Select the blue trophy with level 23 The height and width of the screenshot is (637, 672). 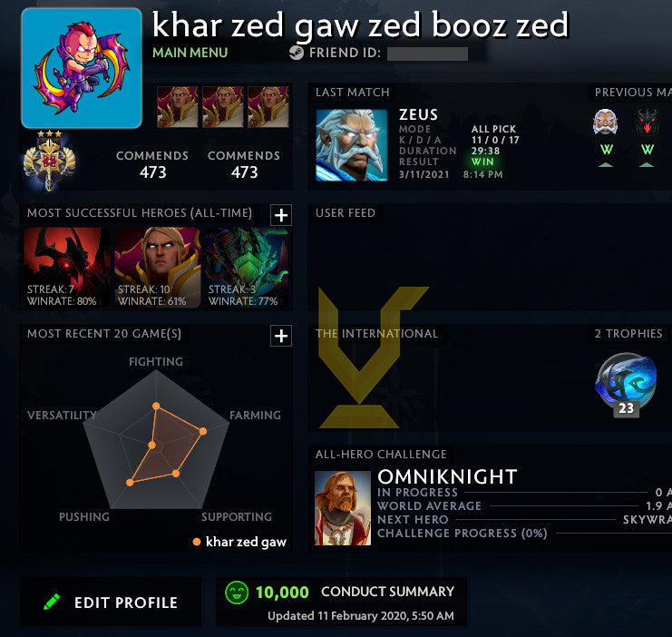coord(626,385)
